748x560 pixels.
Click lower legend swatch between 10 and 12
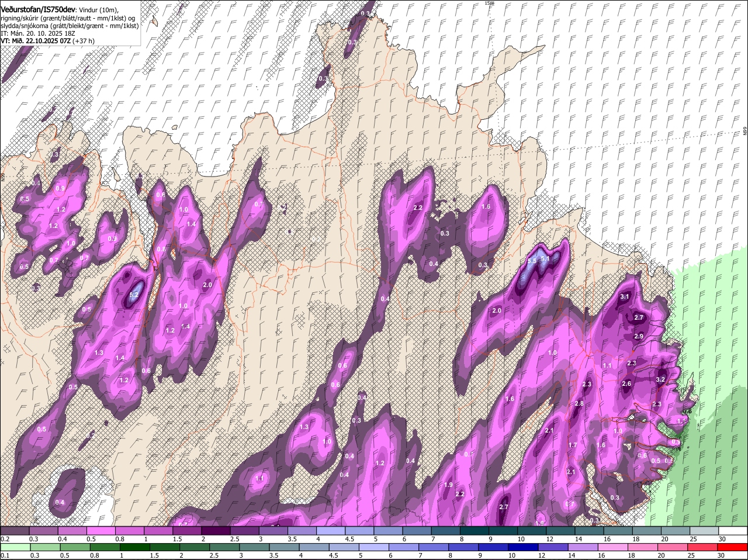[524, 548]
